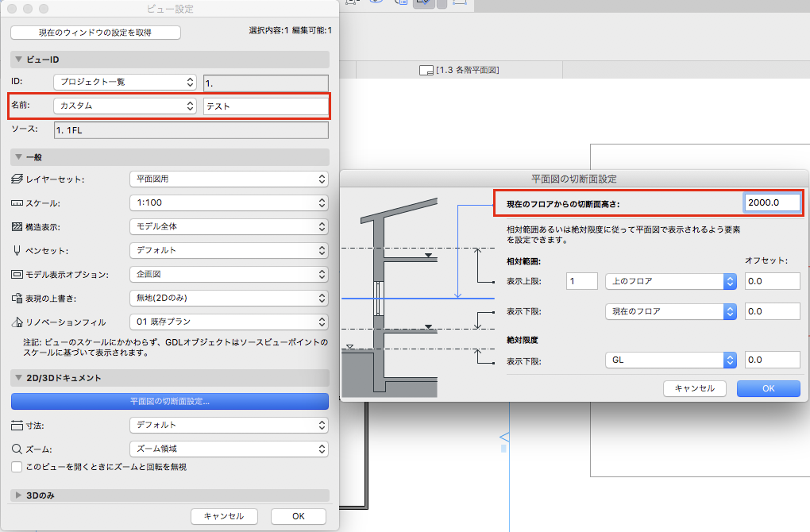Click the Dimension (寸法) icon
The image size is (810, 532).
17,425
